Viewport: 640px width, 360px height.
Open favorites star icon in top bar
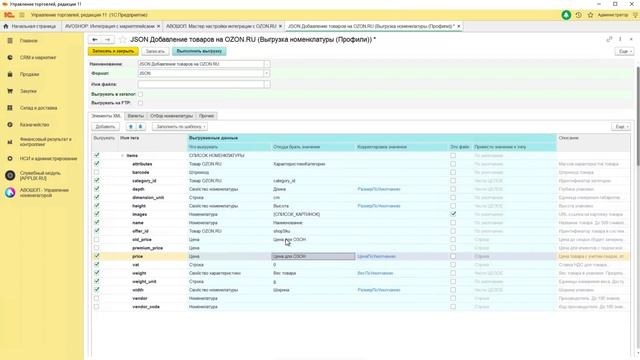pyautogui.click(x=590, y=15)
